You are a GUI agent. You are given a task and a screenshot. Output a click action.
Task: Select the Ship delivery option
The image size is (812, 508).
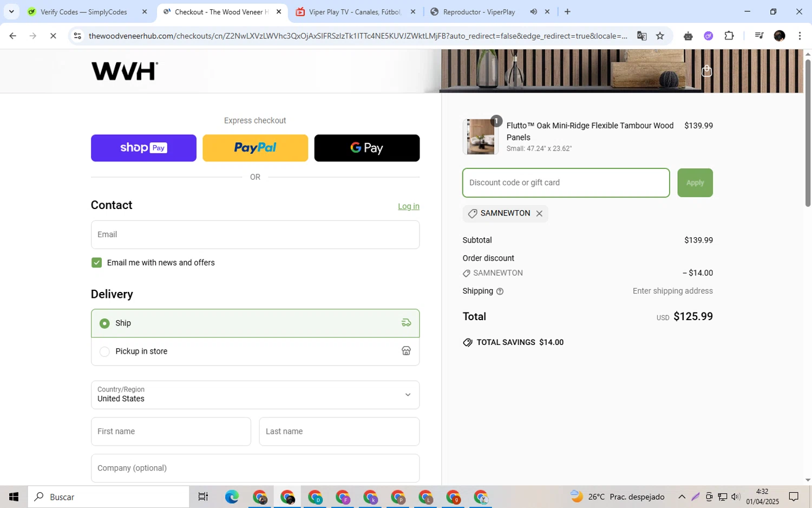point(255,323)
